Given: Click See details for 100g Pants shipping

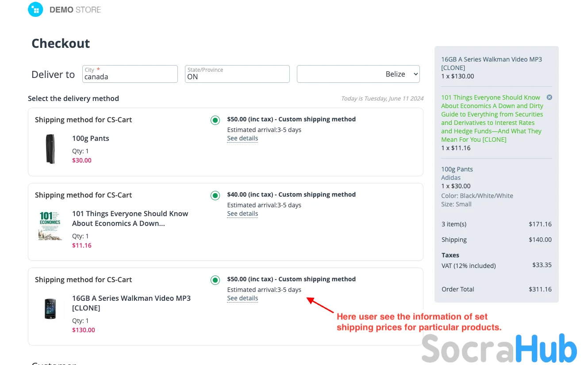Looking at the screenshot, I should (x=242, y=138).
